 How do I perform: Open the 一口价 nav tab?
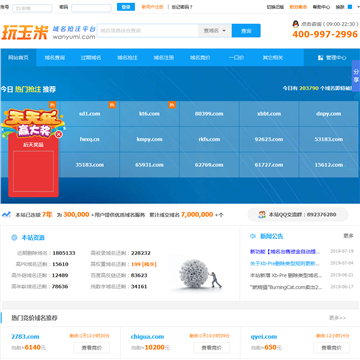236,58
